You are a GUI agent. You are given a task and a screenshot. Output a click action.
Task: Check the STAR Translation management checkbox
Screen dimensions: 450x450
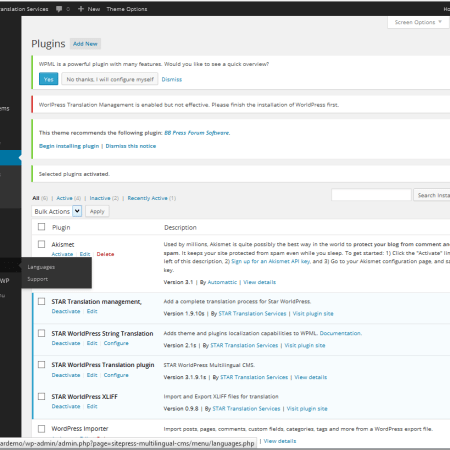[41, 302]
